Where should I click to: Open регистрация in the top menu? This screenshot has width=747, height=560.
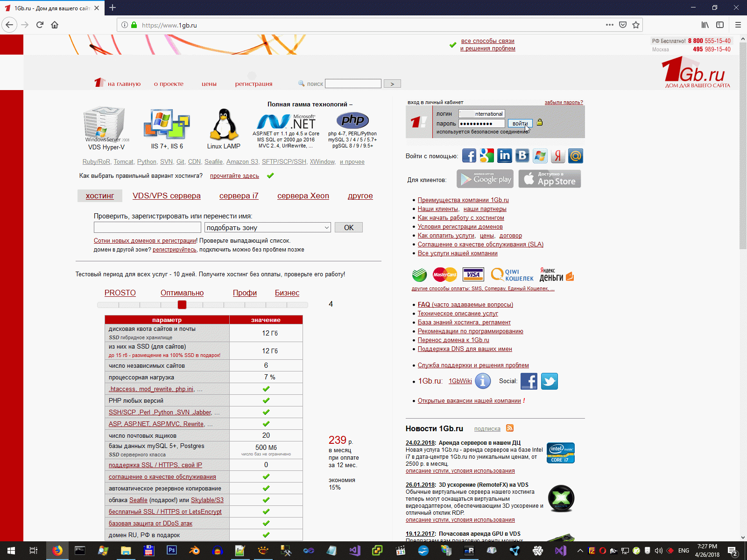[x=254, y=84]
